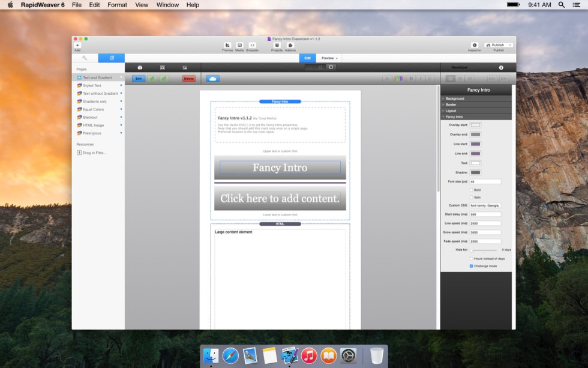Open the Projects window
Viewport: 588px width, 368px height.
(x=277, y=45)
